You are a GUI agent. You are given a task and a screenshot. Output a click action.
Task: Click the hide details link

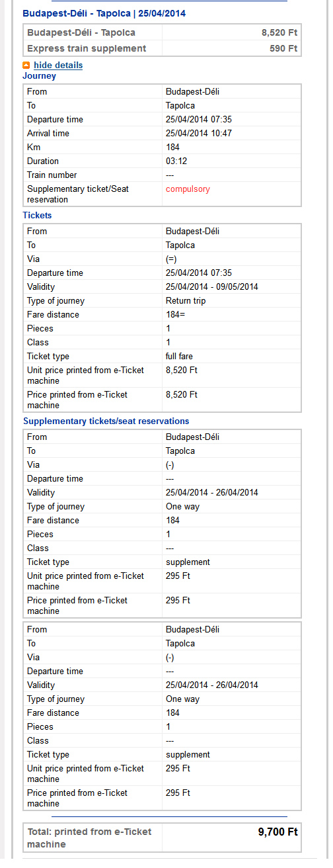[x=58, y=65]
